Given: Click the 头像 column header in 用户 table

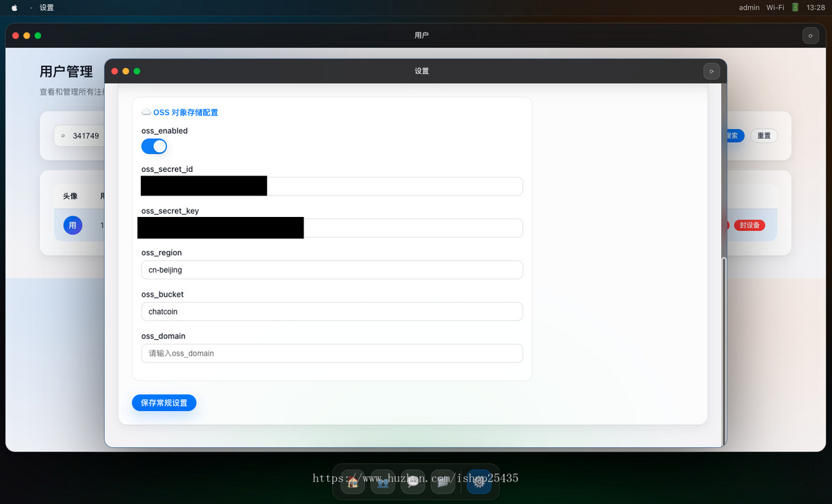Looking at the screenshot, I should pyautogui.click(x=70, y=196).
